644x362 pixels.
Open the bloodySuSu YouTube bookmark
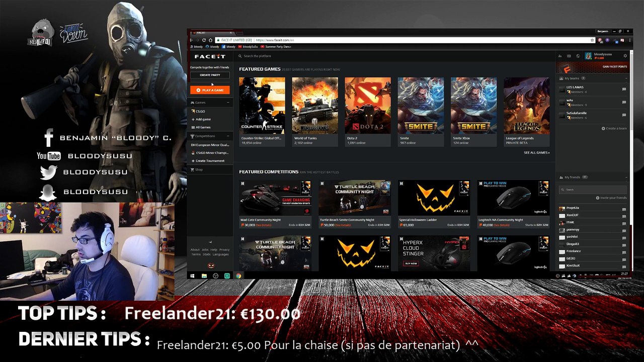pos(248,47)
